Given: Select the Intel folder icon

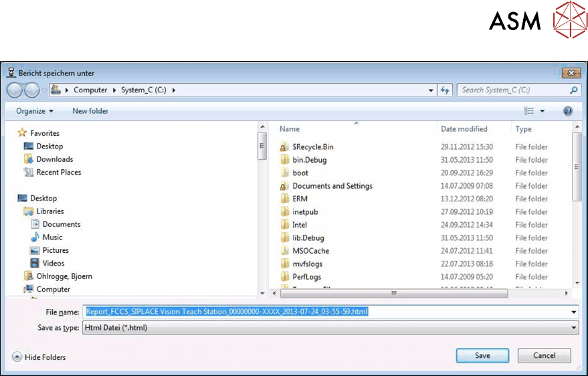Looking at the screenshot, I should (284, 225).
